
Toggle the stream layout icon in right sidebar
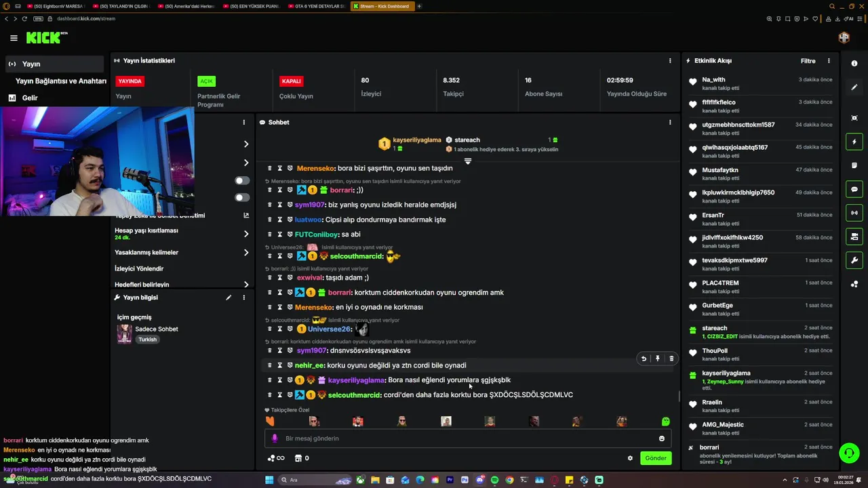[x=854, y=237]
